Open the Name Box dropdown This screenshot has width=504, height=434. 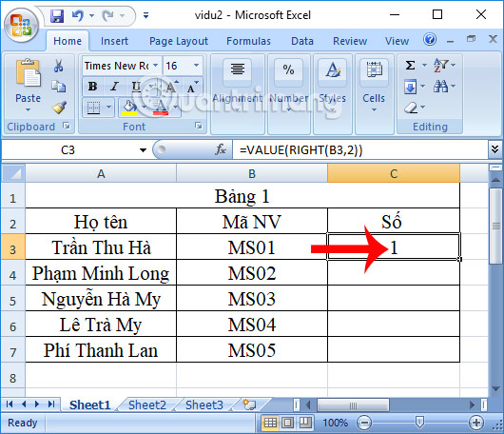tap(143, 150)
